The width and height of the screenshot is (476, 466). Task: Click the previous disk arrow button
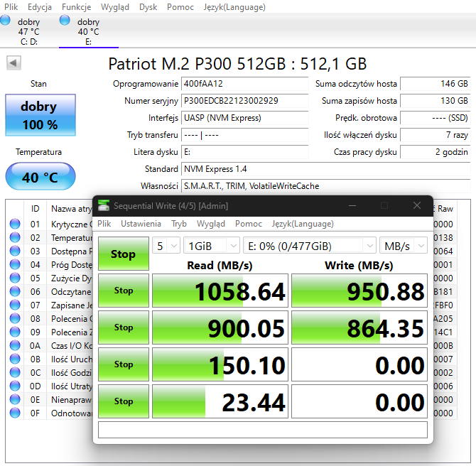click(13, 63)
